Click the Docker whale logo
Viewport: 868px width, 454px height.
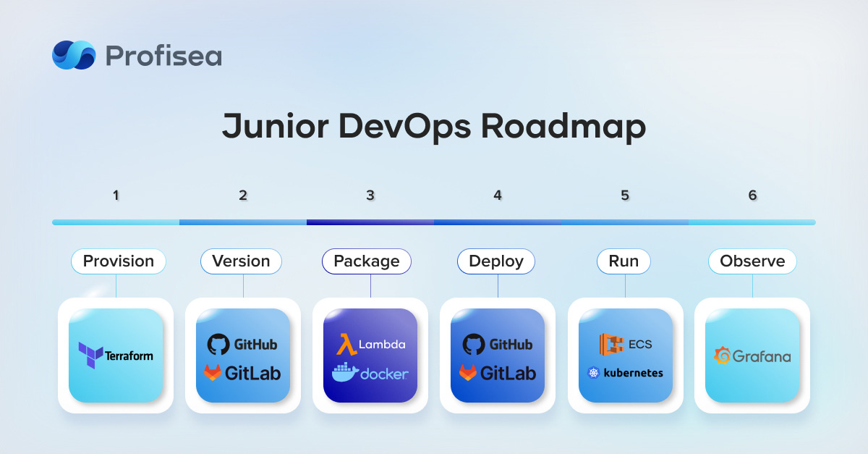coord(370,373)
